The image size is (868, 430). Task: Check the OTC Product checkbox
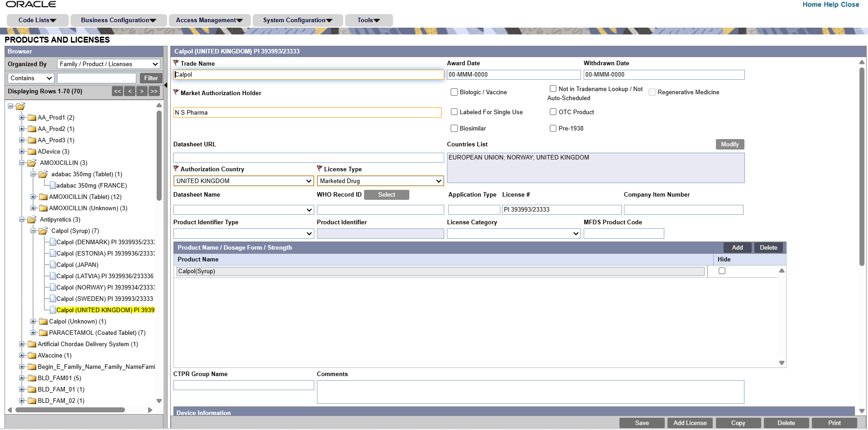pos(553,111)
